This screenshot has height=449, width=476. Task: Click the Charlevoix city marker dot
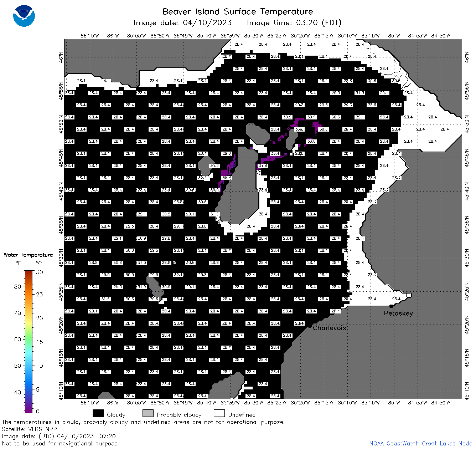tap(310, 326)
